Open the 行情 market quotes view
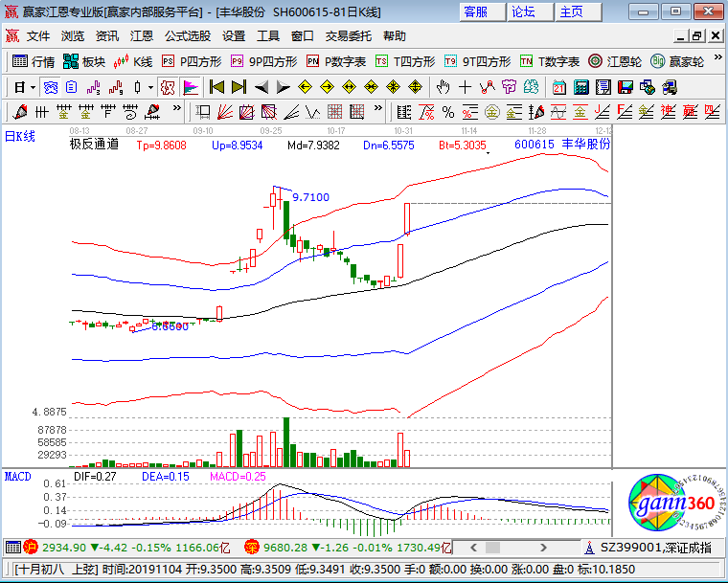 click(x=34, y=61)
